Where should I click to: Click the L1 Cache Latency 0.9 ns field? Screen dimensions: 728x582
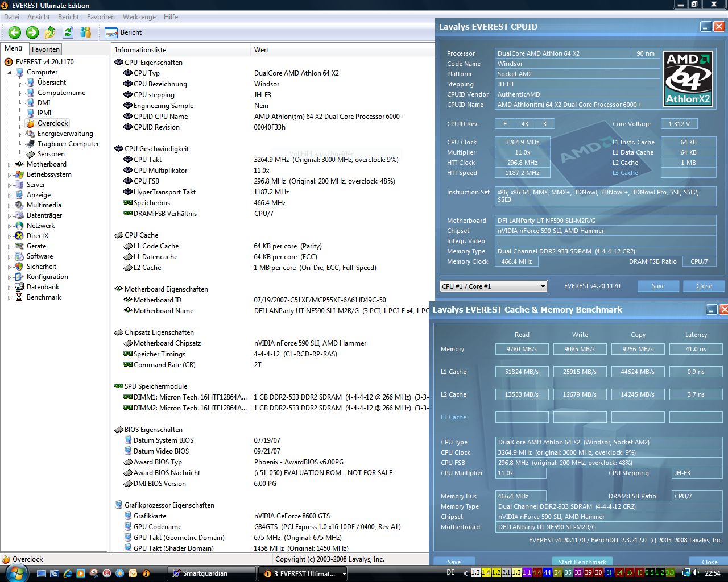pyautogui.click(x=696, y=372)
